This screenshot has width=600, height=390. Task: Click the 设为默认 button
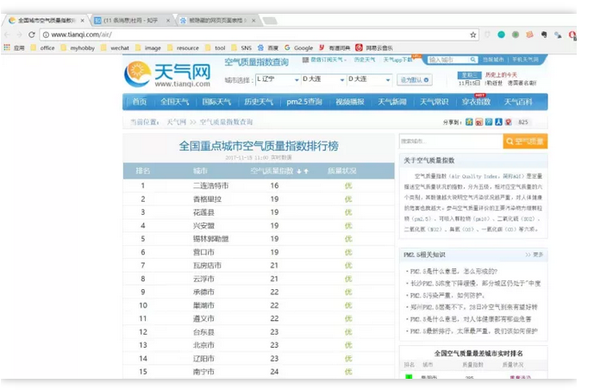point(414,80)
